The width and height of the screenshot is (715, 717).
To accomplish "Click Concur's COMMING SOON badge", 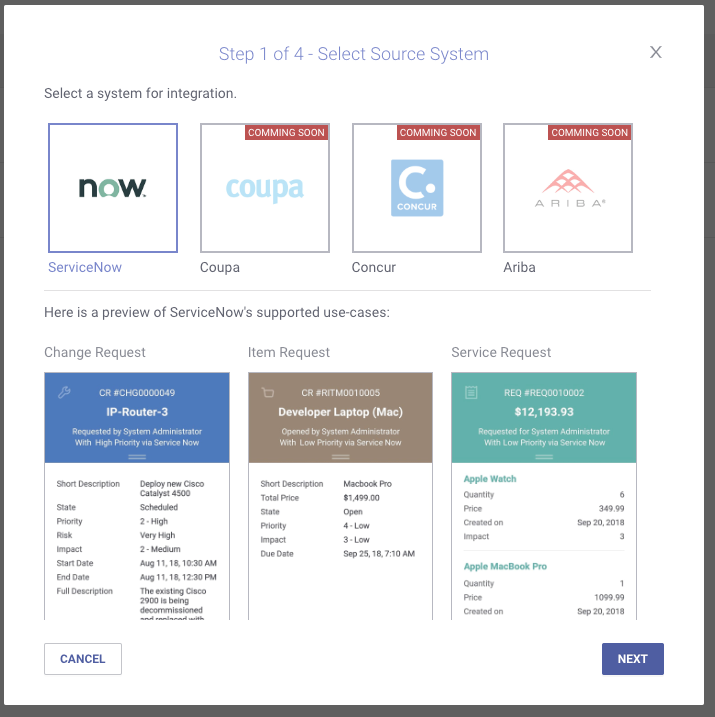I will [x=438, y=133].
